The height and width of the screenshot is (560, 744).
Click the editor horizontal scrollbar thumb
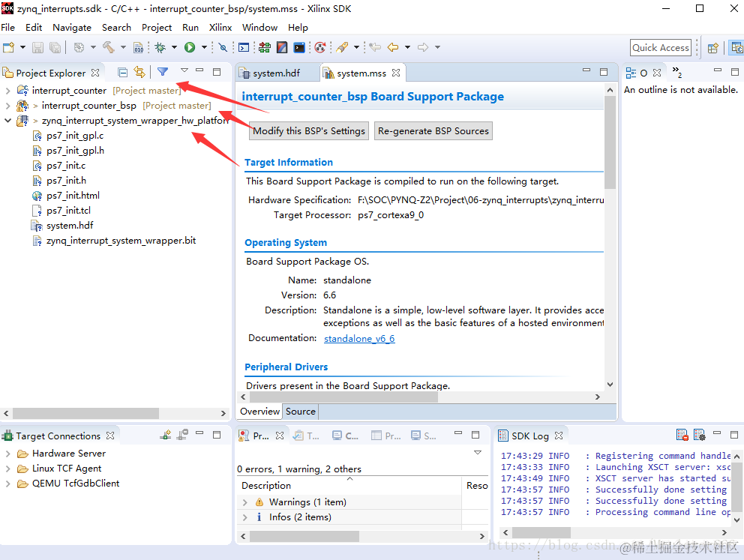(343, 397)
